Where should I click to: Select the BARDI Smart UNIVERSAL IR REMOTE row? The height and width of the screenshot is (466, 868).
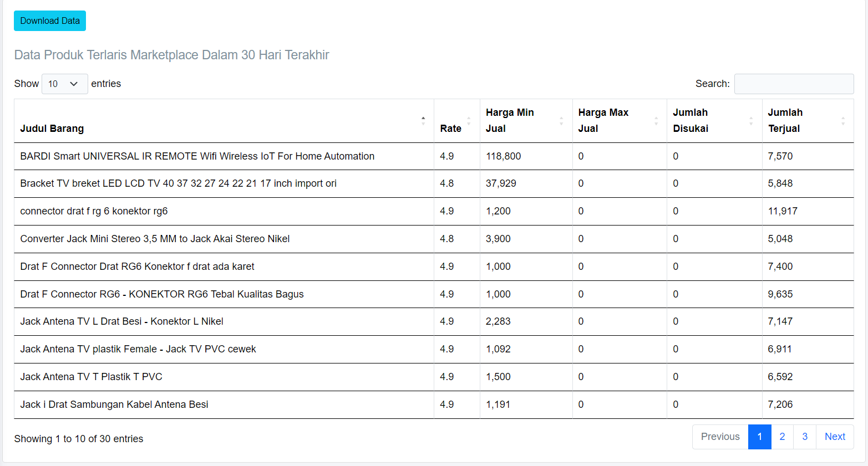point(197,156)
